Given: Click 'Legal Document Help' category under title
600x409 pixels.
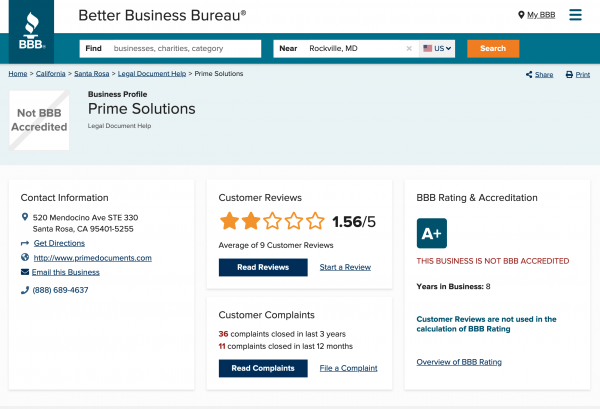Looking at the screenshot, I should pyautogui.click(x=119, y=126).
